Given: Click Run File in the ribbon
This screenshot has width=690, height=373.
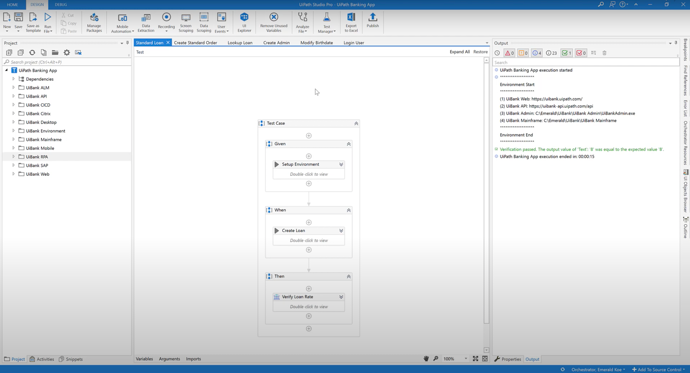Looking at the screenshot, I should click(x=48, y=22).
